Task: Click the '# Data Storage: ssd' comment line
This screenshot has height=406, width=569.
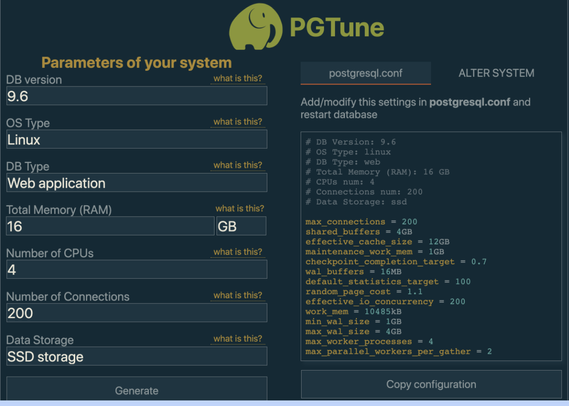Action: [x=356, y=202]
